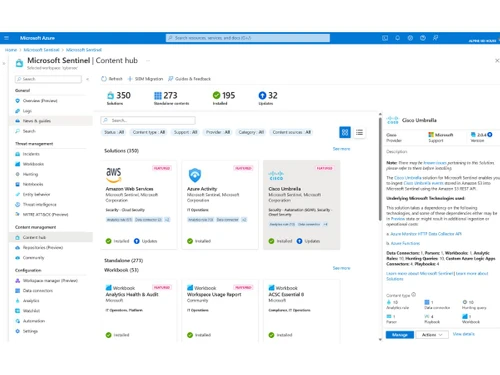Open Community in sidebar

[x=30, y=258]
